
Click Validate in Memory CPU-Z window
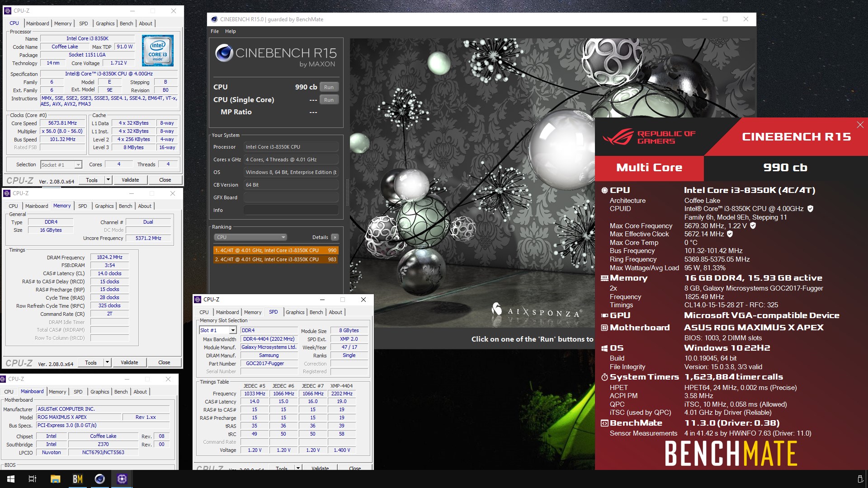129,362
